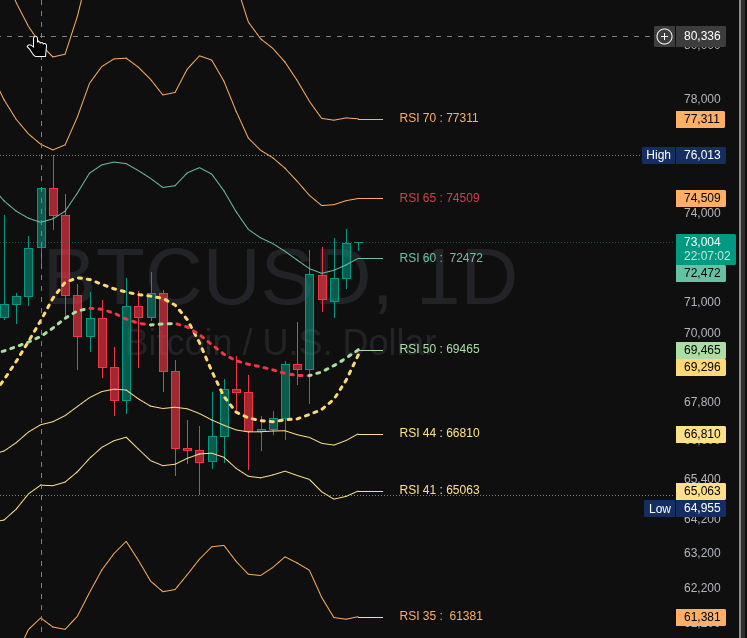Viewport: 747px width, 638px height.
Task: Click the 74,000 price axis label
Action: 702,213
